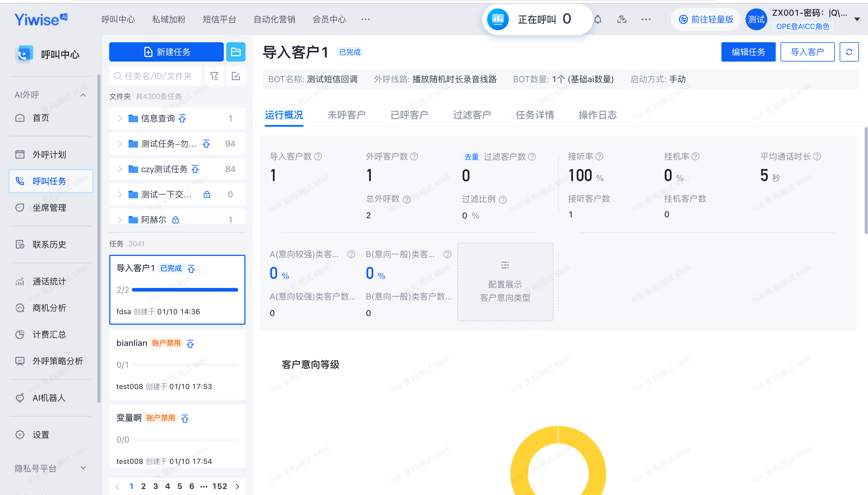868x495 pixels.
Task: Open 短信平台 in top navigation
Action: pyautogui.click(x=220, y=19)
